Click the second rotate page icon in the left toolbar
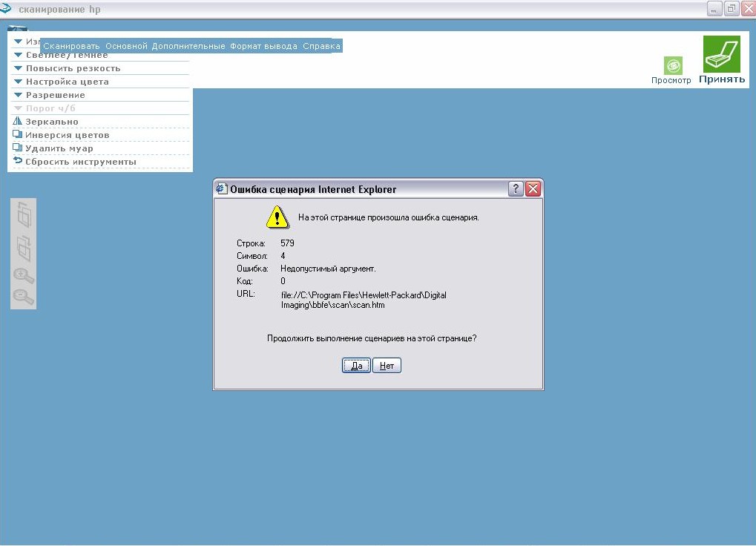Image resolution: width=756 pixels, height=546 pixels. click(x=24, y=249)
